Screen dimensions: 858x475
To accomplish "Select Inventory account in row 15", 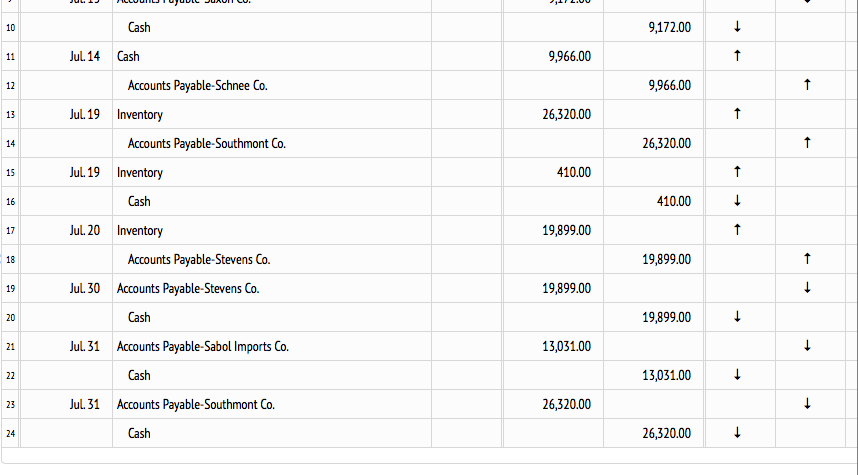I will click(140, 172).
